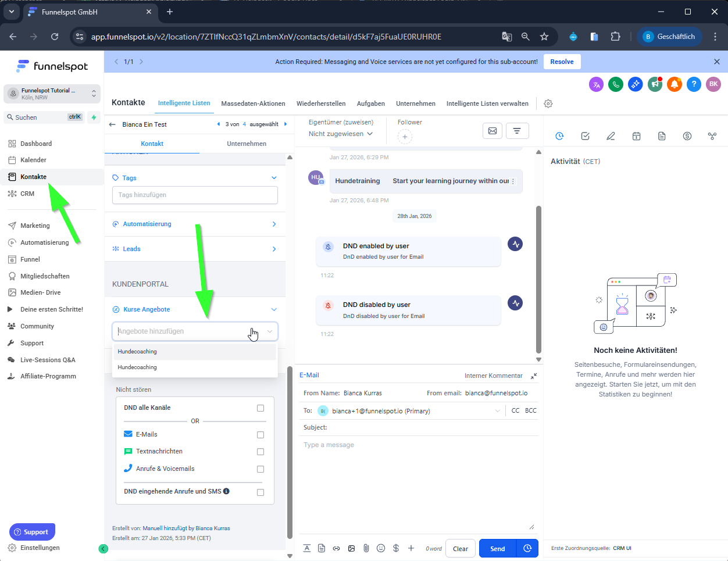Enable DND alle Kanäle checkbox
The width and height of the screenshot is (728, 561).
click(260, 408)
